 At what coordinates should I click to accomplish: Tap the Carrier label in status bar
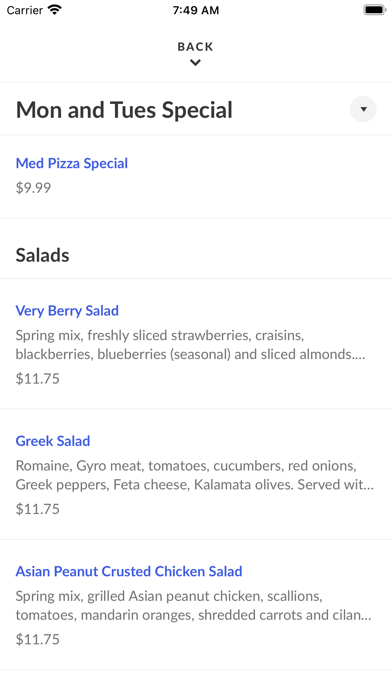click(24, 10)
